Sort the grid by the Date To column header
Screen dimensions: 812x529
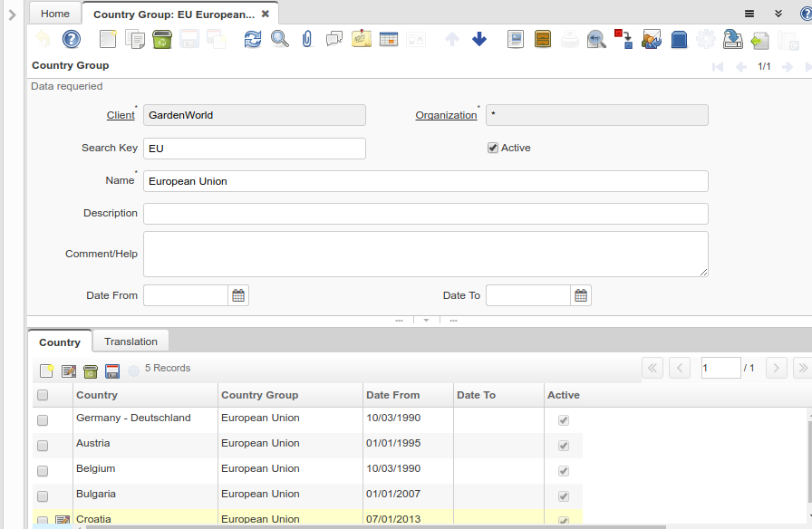click(x=498, y=395)
